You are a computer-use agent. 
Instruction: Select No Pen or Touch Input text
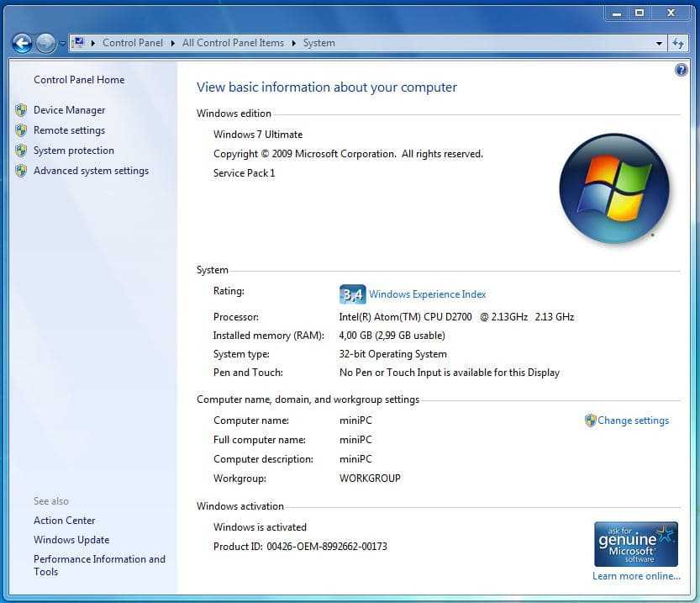pyautogui.click(x=449, y=373)
